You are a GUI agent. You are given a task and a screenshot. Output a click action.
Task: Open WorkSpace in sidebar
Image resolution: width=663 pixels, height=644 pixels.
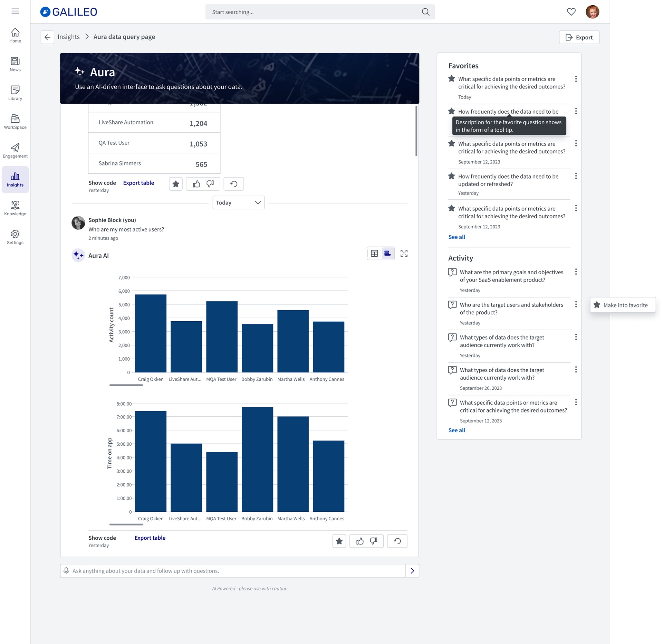[x=15, y=122]
